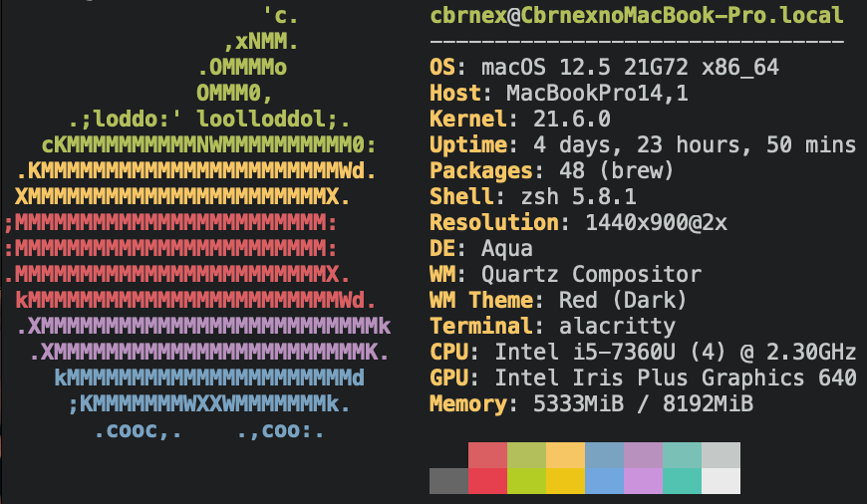867x504 pixels.
Task: Select the CPU line Intel i5-7360U
Action: (x=643, y=352)
